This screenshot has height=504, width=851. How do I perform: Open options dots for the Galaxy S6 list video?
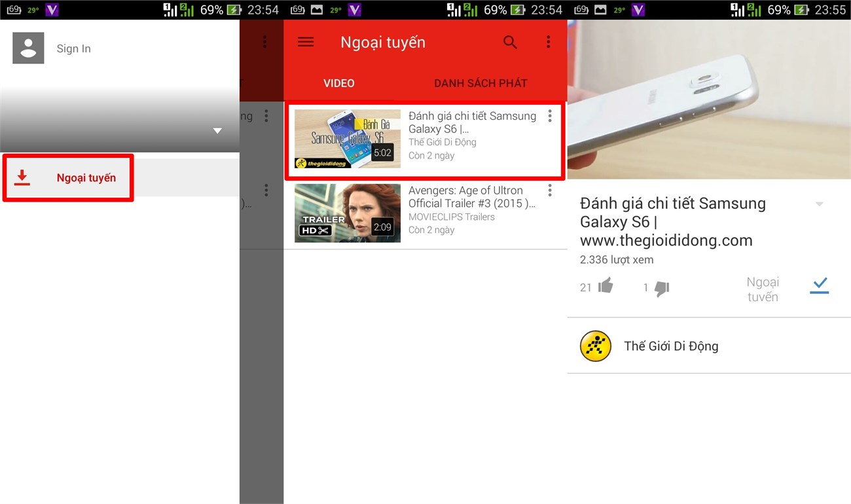click(x=550, y=116)
